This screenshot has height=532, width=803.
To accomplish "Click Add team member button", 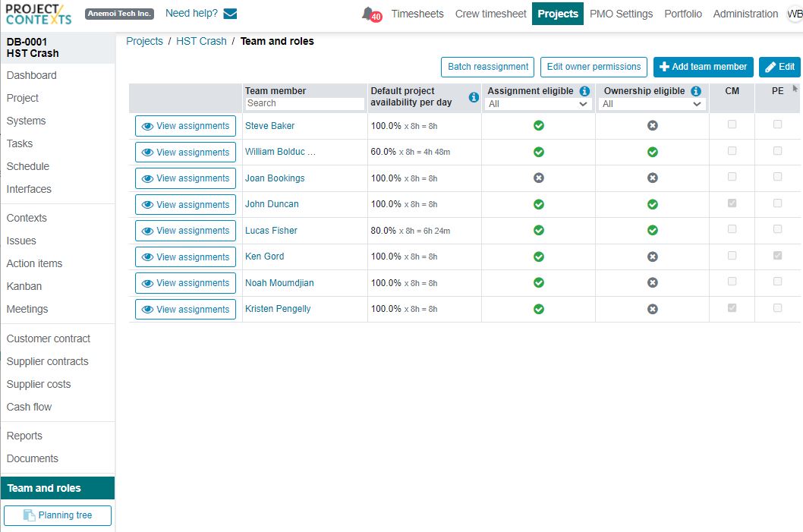I will coord(703,67).
